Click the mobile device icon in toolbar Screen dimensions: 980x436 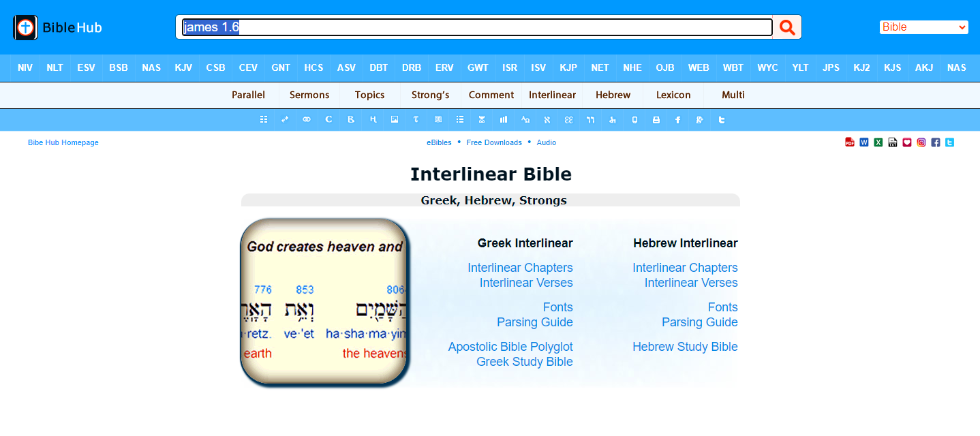(634, 119)
